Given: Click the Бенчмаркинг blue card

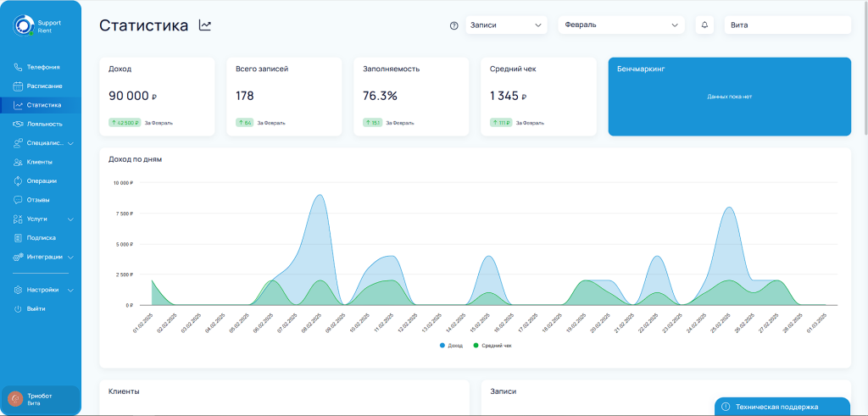Looking at the screenshot, I should pos(729,97).
